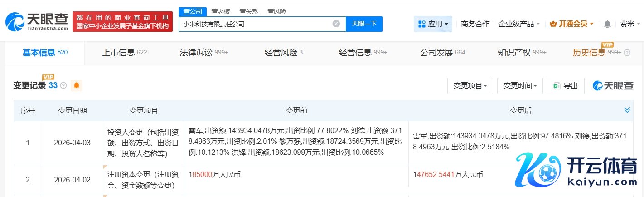Open 变更时间 filter dropdown
Screen dimensions: 644x197
pos(520,86)
